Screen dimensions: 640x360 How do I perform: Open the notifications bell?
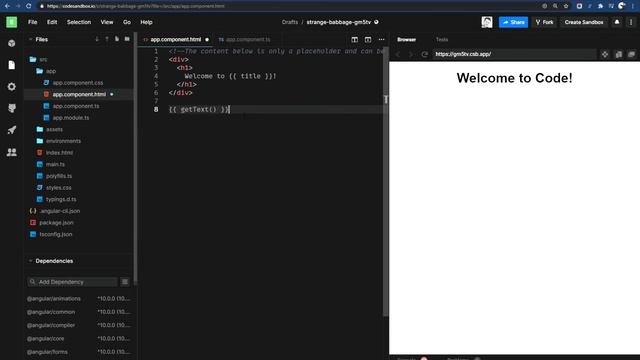(x=617, y=22)
